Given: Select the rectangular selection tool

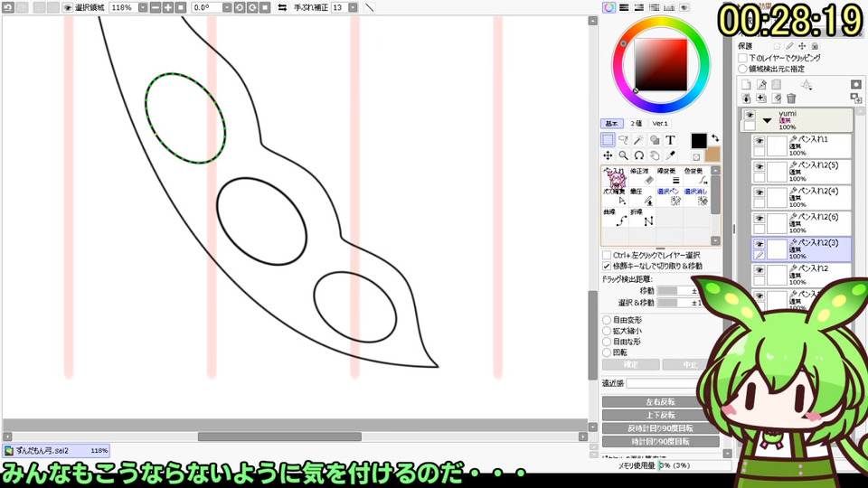Looking at the screenshot, I should pos(609,140).
